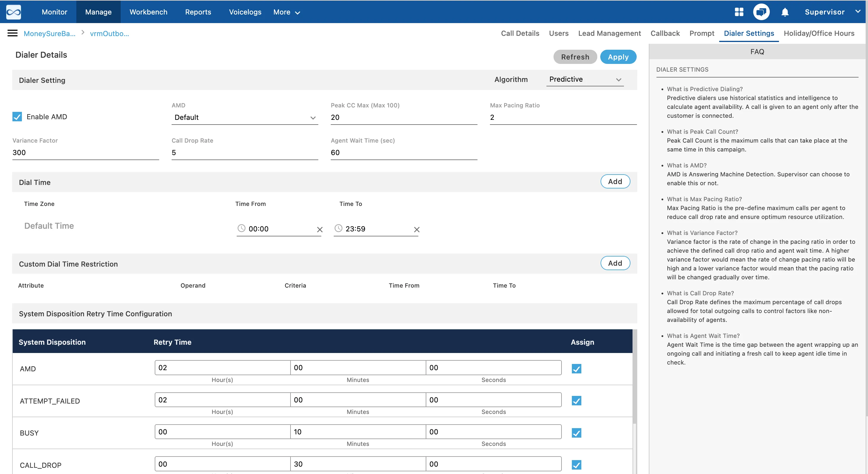Viewport: 868px width, 474px height.
Task: Expand the Supervisor account menu
Action: (832, 12)
